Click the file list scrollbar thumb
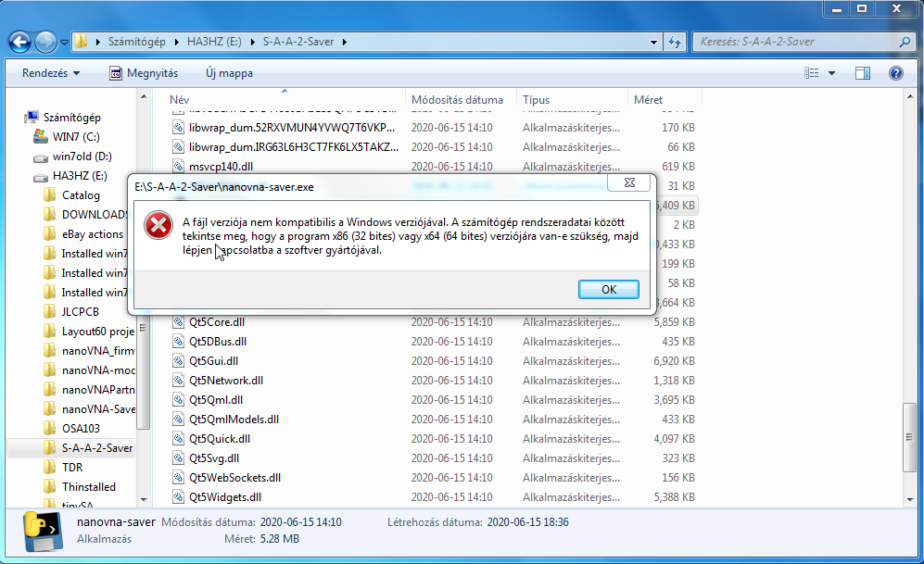Viewport: 924px width, 564px height. (x=910, y=437)
